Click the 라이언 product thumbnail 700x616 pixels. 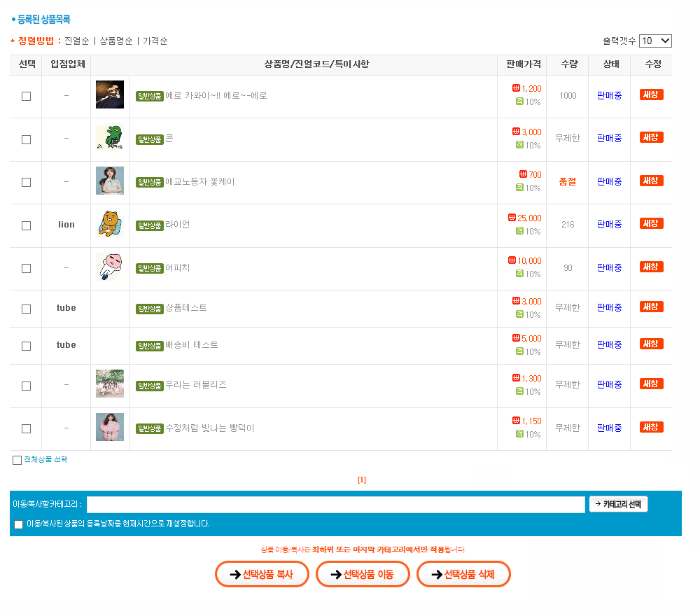tap(110, 224)
